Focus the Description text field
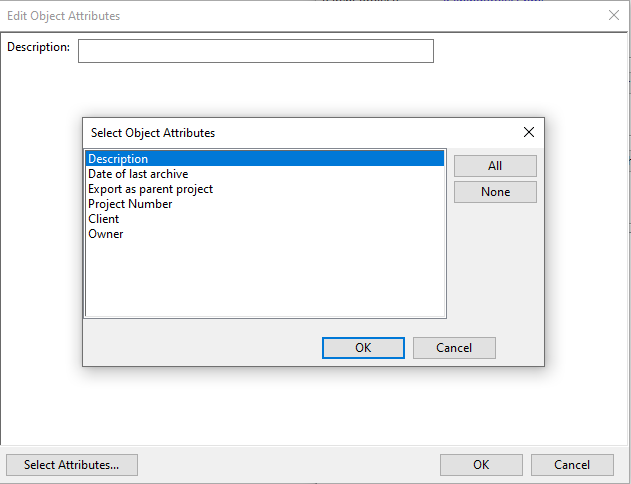The height and width of the screenshot is (484, 631). pyautogui.click(x=255, y=51)
